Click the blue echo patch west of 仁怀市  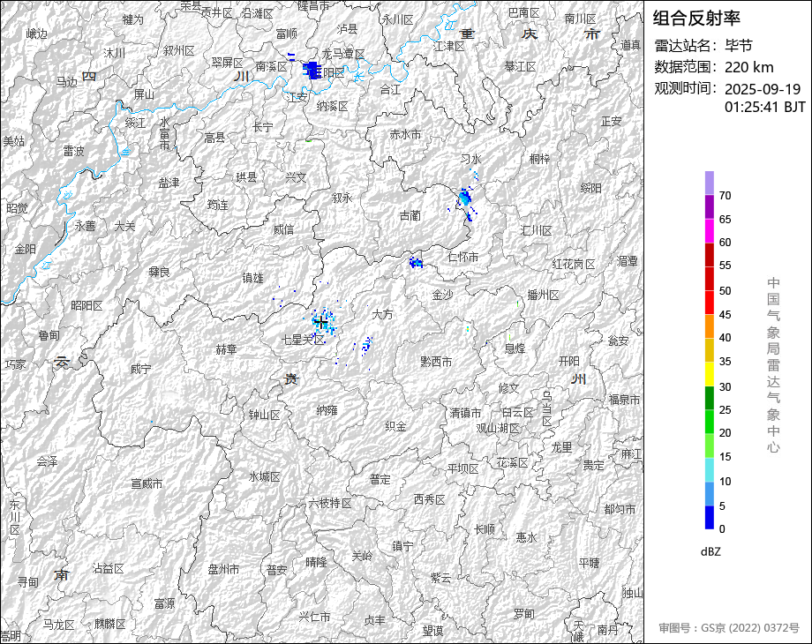[x=416, y=263]
